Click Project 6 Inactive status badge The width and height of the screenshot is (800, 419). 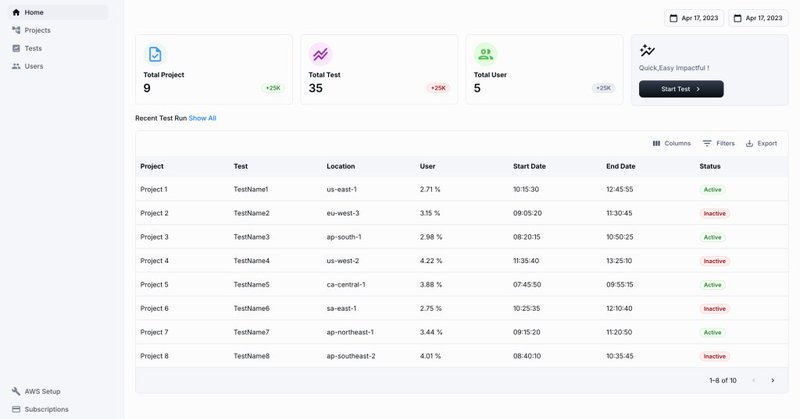[x=715, y=309]
